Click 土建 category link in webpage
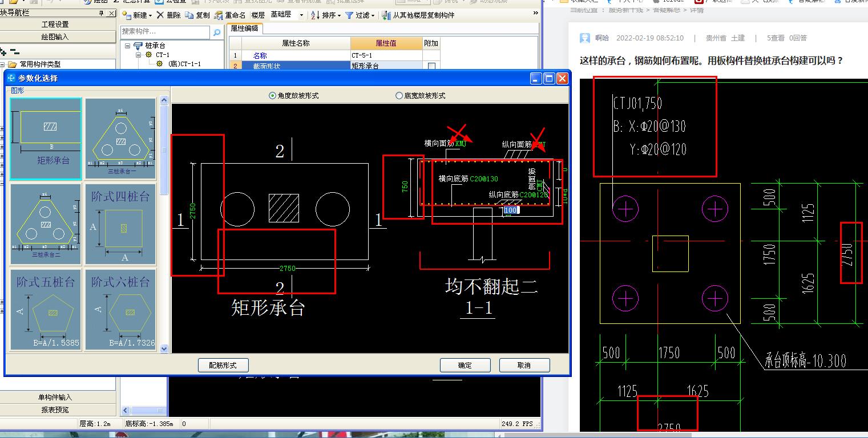Viewport: 868px width, 438px height. [x=738, y=38]
